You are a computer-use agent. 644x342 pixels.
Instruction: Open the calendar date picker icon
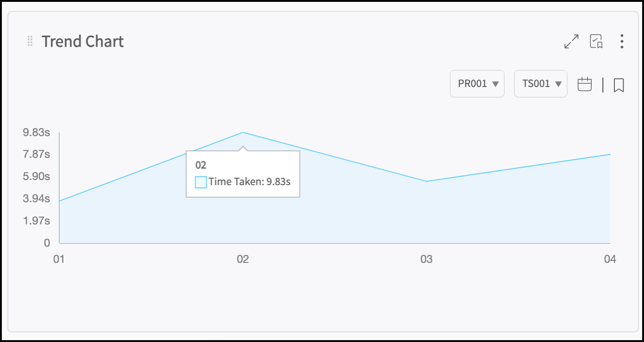point(585,84)
